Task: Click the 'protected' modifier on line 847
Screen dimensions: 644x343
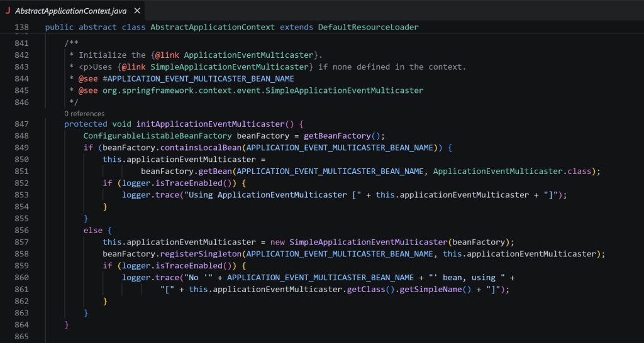Action: 86,124
